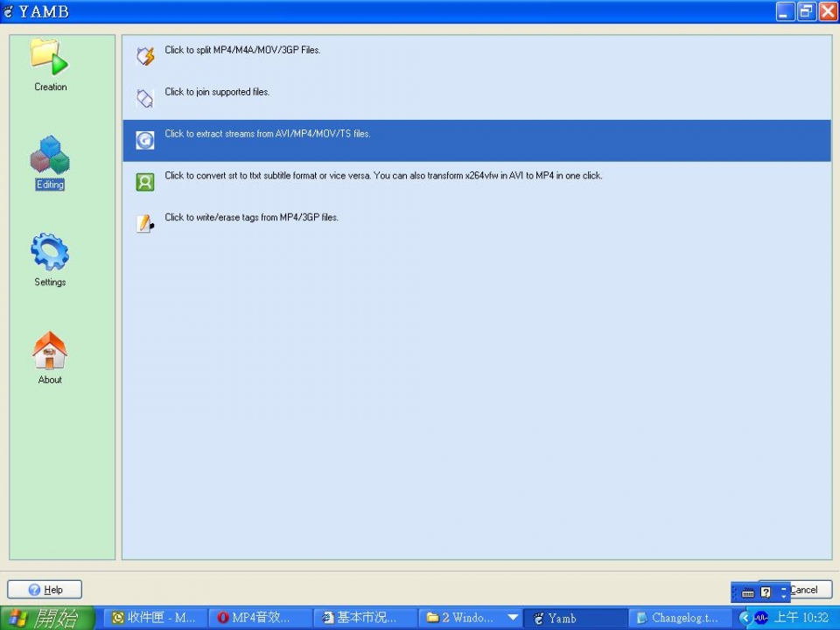Click the Yamb taskbar button
Image resolution: width=840 pixels, height=630 pixels.
click(575, 619)
